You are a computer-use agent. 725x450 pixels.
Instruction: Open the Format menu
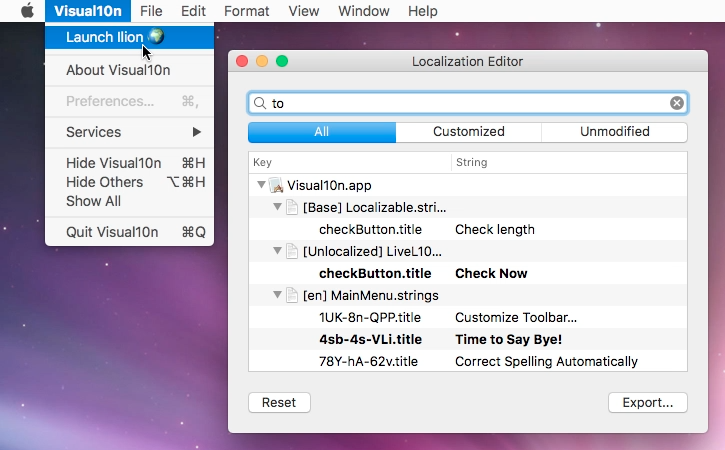(246, 11)
